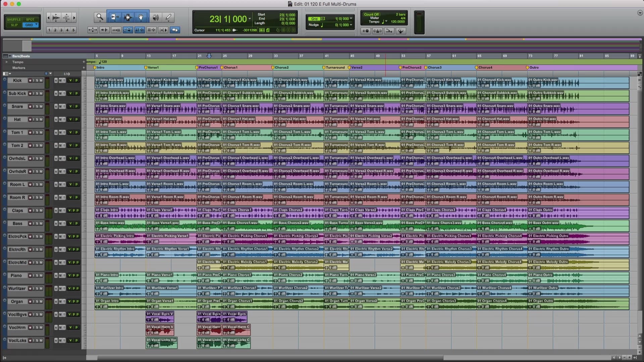Image resolution: width=644 pixels, height=362 pixels.
Task: Click the wait-for-note pause button
Action: pyautogui.click(x=366, y=31)
